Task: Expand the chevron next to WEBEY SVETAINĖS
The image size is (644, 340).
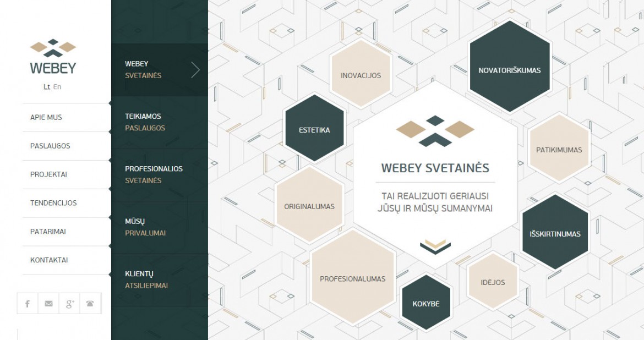Action: click(197, 70)
